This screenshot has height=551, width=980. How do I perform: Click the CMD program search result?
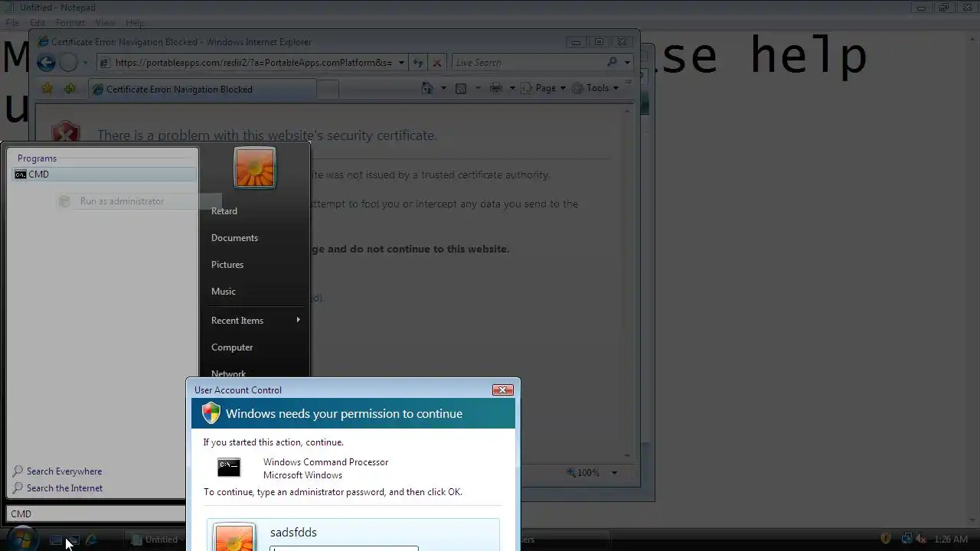[105, 174]
